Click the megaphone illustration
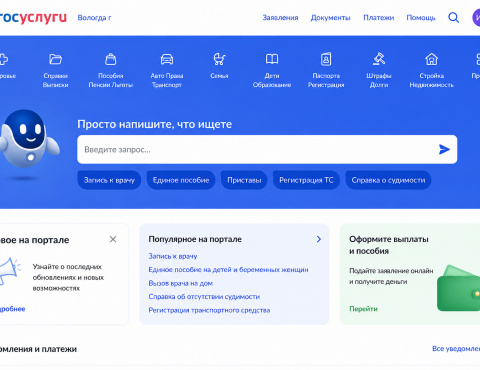Screen dimensions: 480x370 tap(10, 271)
